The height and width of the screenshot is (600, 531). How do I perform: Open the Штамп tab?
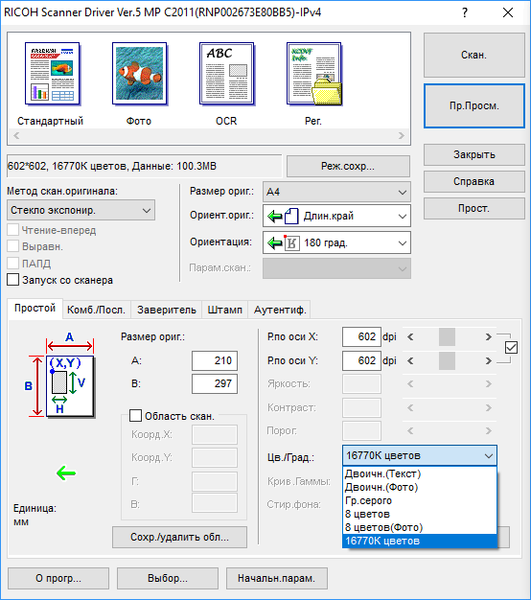[225, 310]
